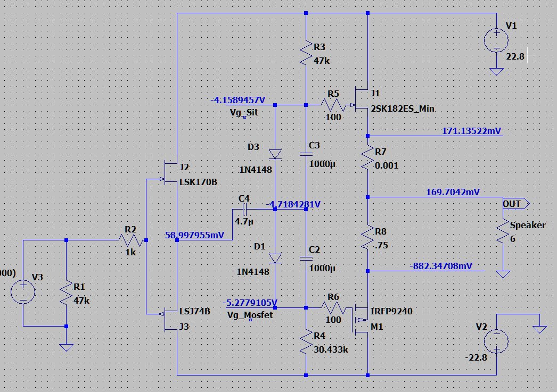
Task: Click the -4.1589457V voltage readout
Action: [238, 100]
